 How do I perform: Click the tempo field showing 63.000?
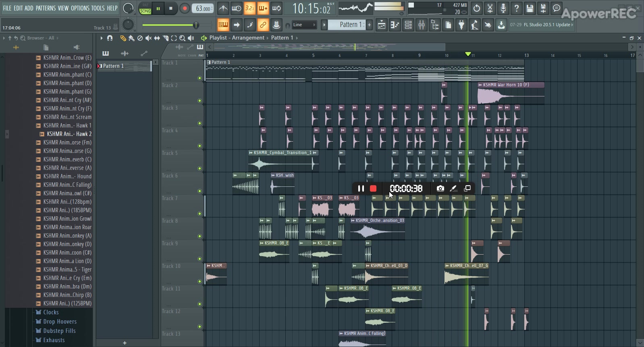[x=204, y=8]
